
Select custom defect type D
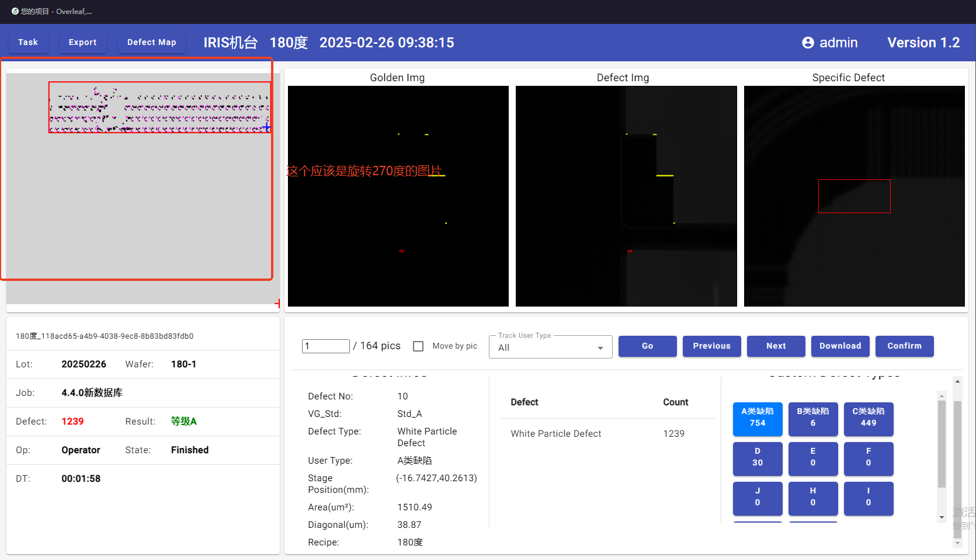coord(758,459)
